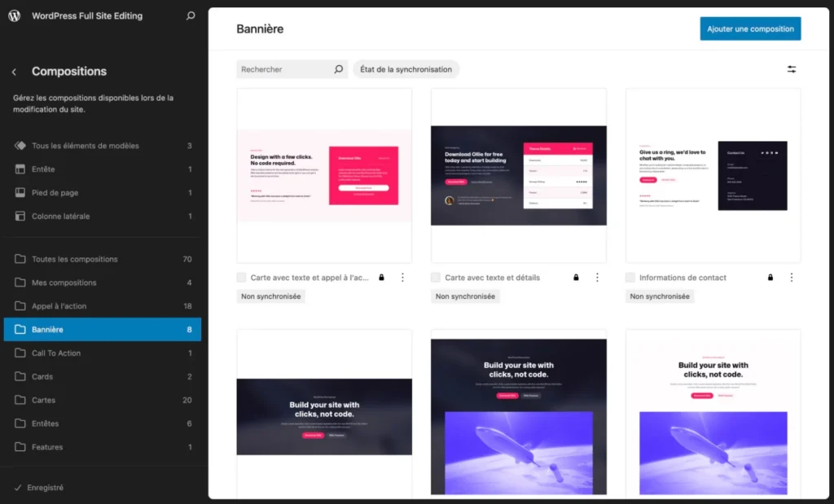Open the Give us a ring preview
This screenshot has width=834, height=504.
point(713,175)
